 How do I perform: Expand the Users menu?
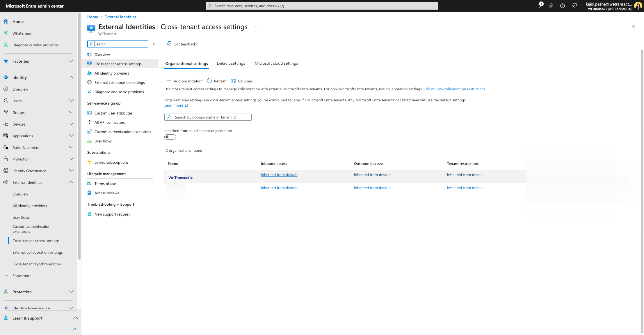pyautogui.click(x=71, y=101)
